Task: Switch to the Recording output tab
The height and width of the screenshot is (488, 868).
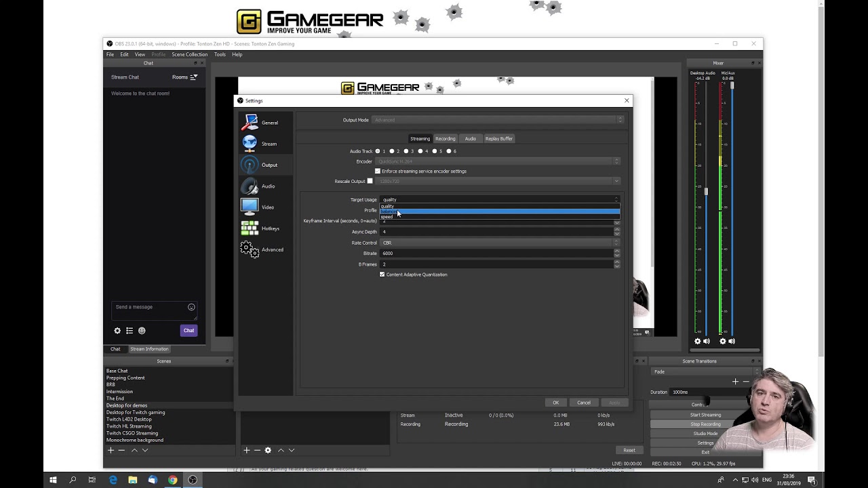Action: 446,138
